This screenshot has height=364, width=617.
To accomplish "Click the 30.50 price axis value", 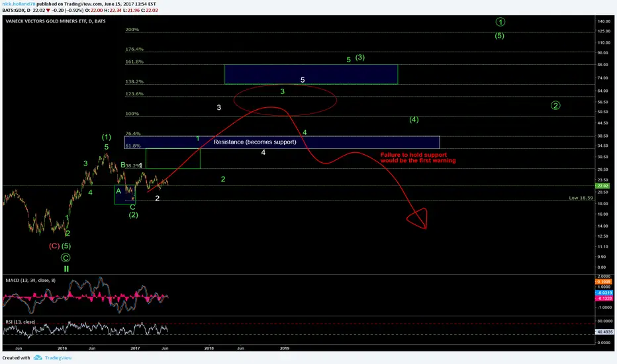I will (x=602, y=157).
